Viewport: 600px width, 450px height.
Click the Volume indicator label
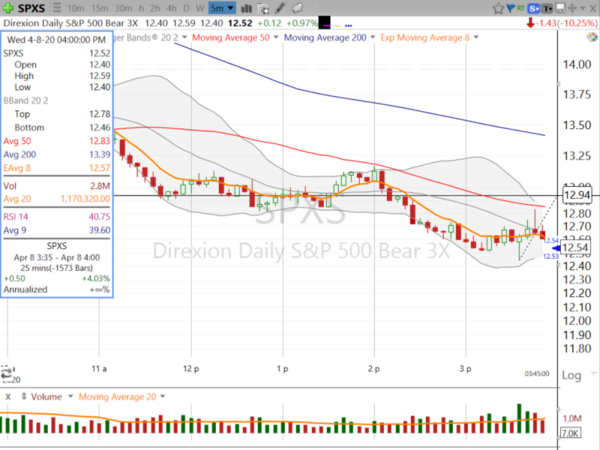tap(46, 397)
